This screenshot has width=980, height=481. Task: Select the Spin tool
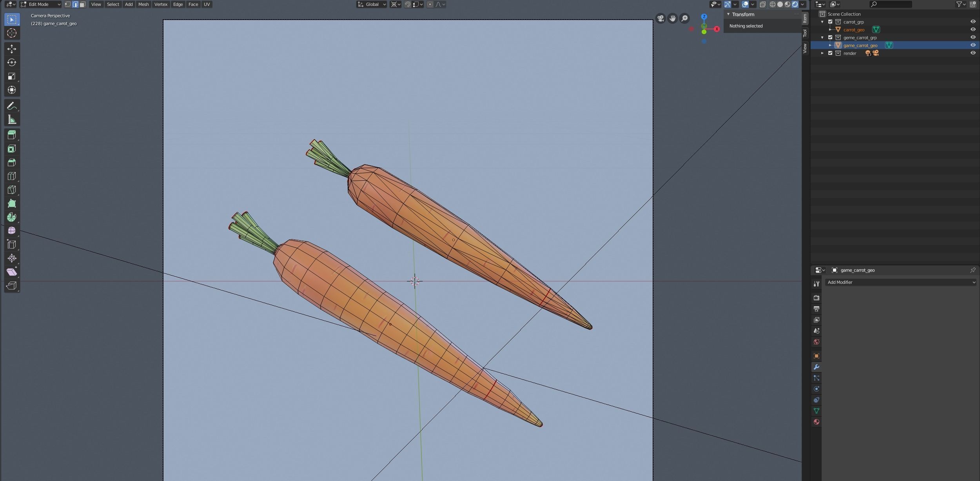click(12, 217)
